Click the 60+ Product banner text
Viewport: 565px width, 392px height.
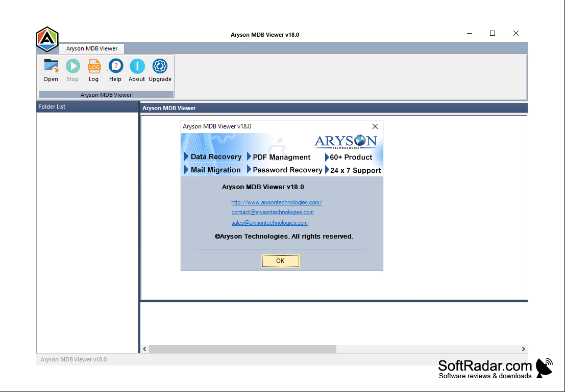pos(351,158)
